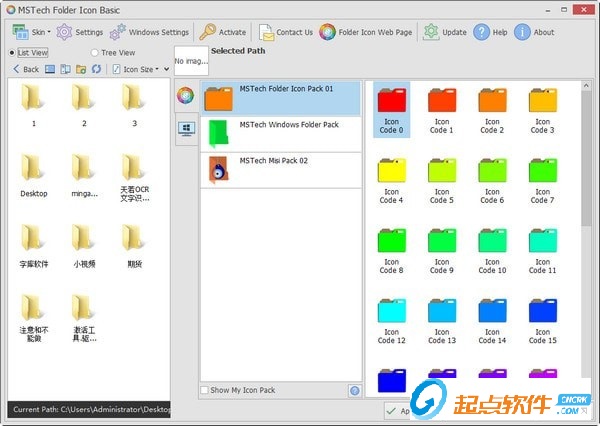The width and height of the screenshot is (600, 426).
Task: Open the Help button
Action: tap(491, 32)
